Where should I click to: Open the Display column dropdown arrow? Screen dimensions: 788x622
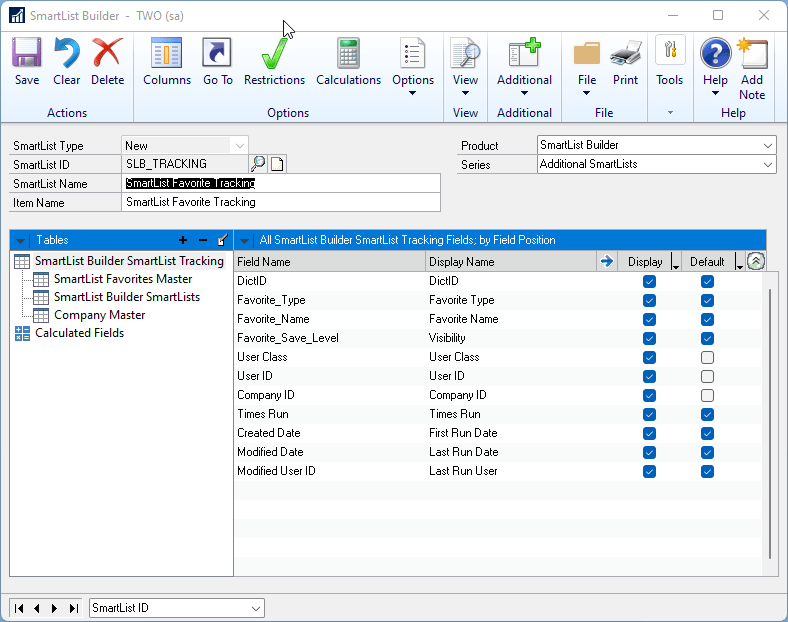click(x=675, y=262)
